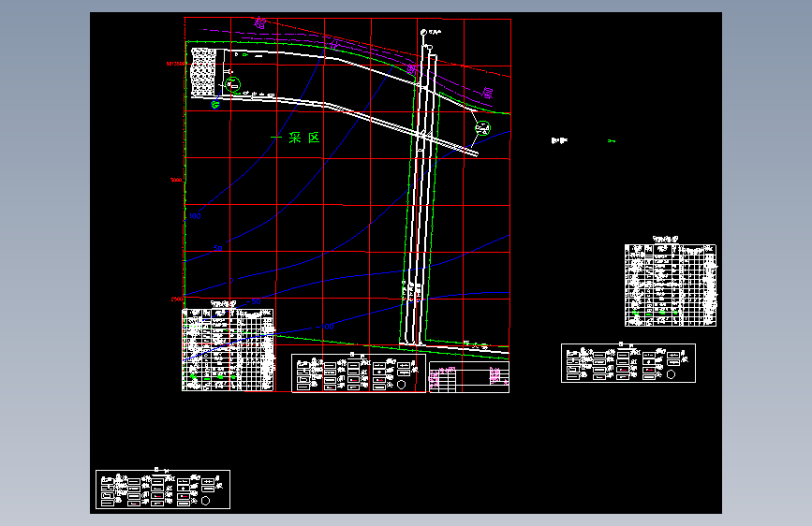Click the red coordinate label 3000
The image size is (812, 526).
[x=176, y=180]
